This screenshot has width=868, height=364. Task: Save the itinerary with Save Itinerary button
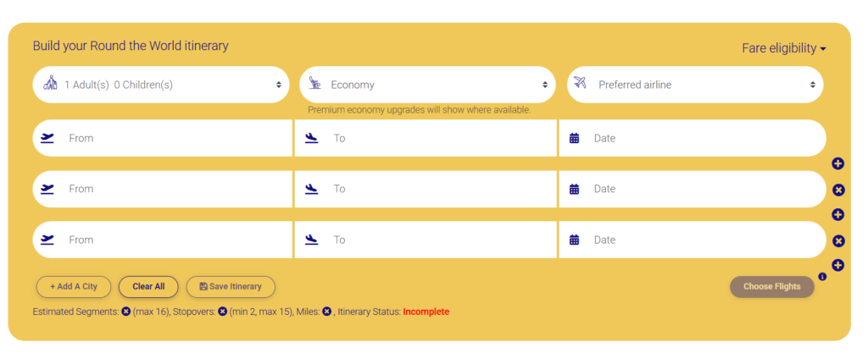pyautogui.click(x=231, y=287)
